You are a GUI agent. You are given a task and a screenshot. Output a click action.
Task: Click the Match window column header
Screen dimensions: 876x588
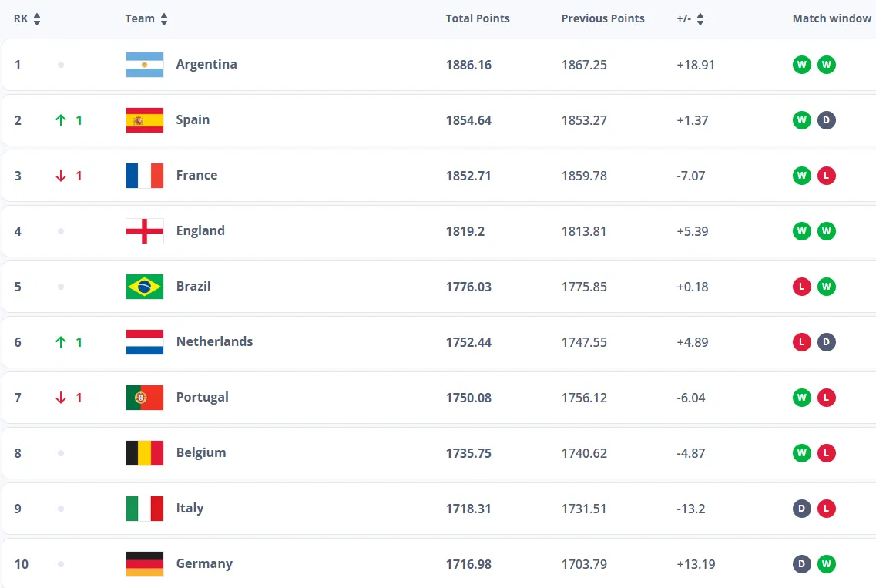click(831, 18)
